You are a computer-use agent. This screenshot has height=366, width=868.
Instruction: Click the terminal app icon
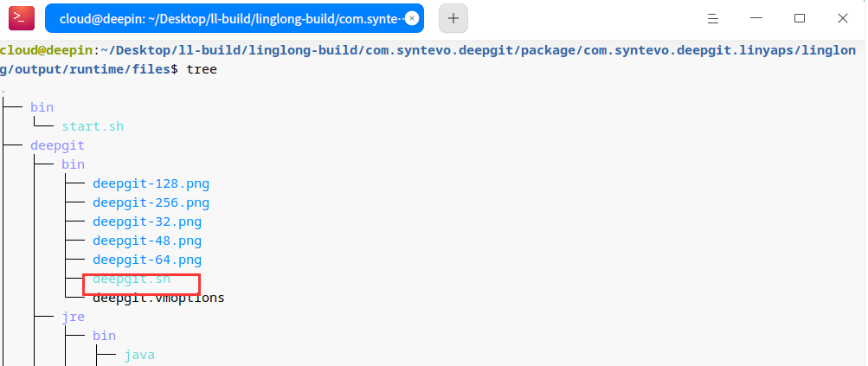pos(22,18)
